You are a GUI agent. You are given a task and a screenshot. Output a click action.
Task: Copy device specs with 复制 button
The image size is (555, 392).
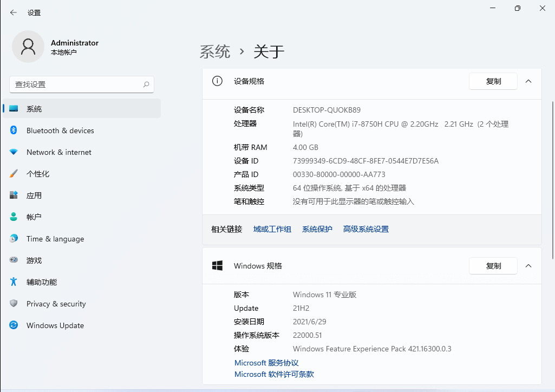click(x=493, y=81)
